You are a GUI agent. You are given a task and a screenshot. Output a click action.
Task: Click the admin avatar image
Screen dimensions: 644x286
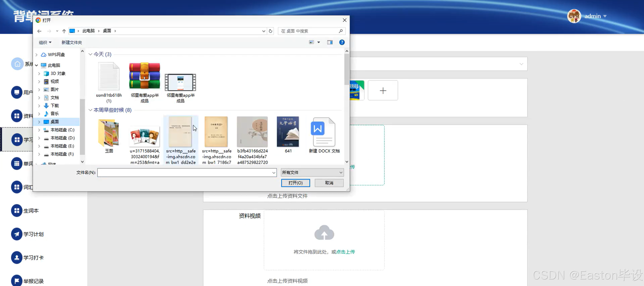pos(574,16)
